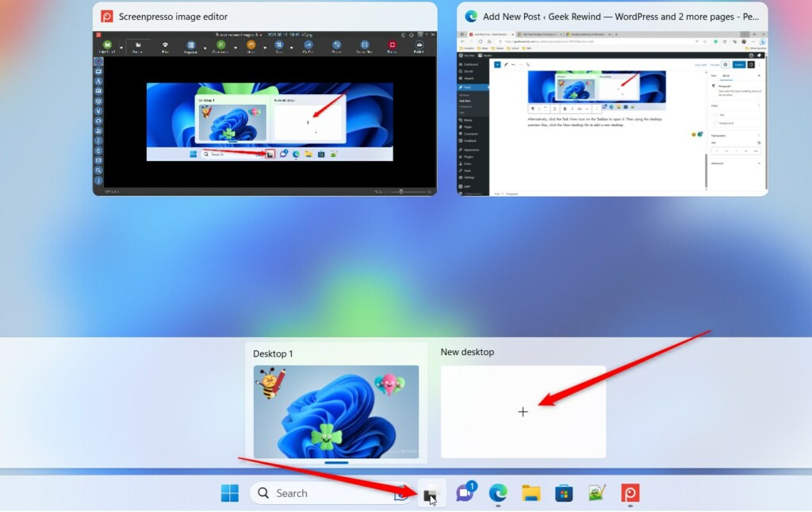Open Task View from the taskbar
Image resolution: width=812 pixels, height=512 pixels.
pyautogui.click(x=431, y=493)
